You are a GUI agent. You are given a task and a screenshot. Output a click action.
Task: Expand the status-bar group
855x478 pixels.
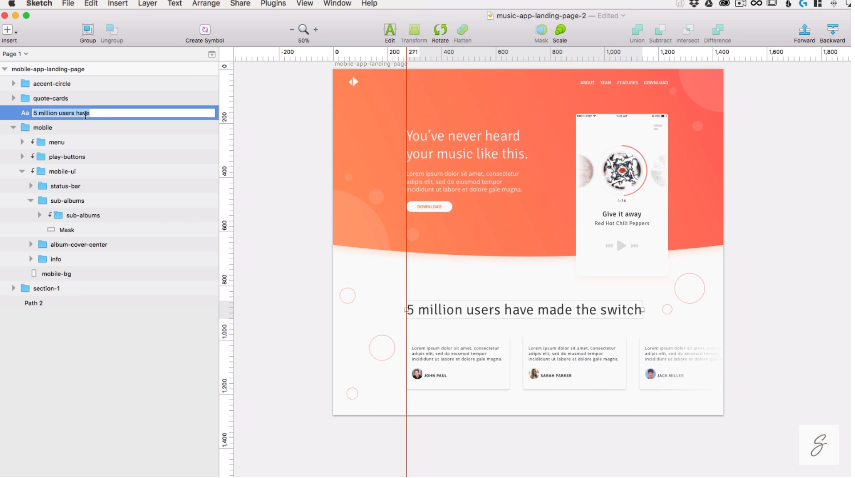point(31,186)
